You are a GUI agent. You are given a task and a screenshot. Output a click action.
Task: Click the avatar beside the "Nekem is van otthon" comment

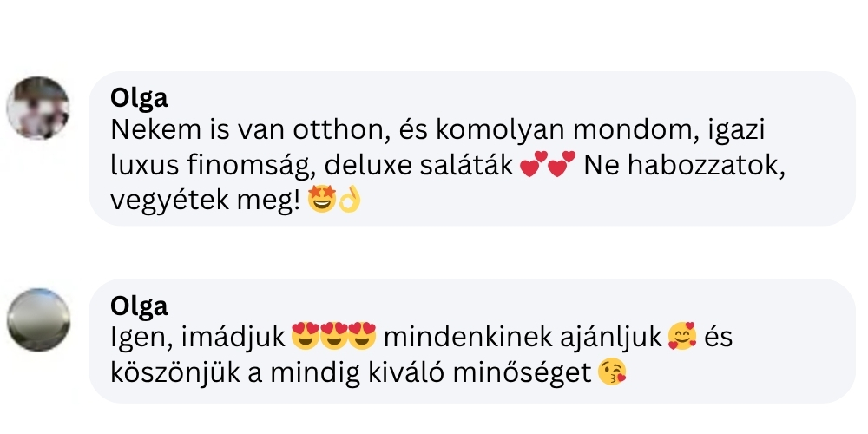click(37, 108)
